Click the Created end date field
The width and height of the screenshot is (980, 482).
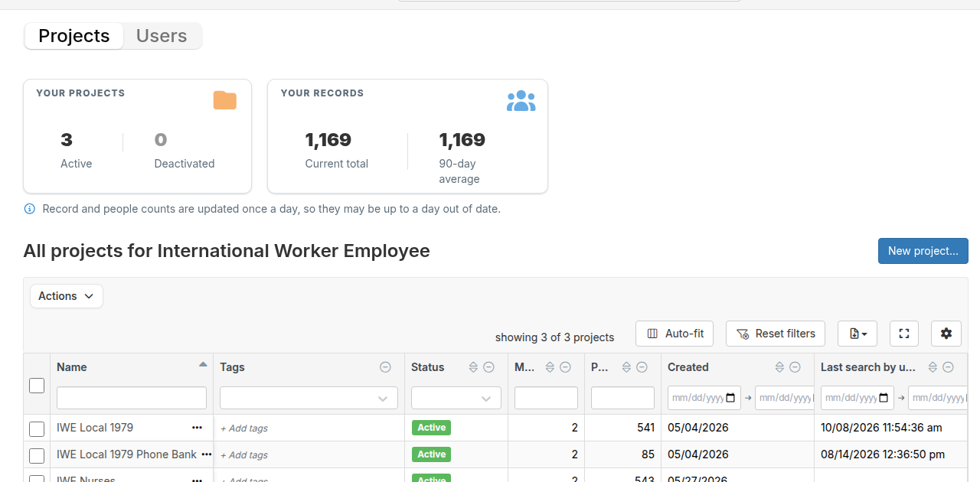click(x=784, y=398)
